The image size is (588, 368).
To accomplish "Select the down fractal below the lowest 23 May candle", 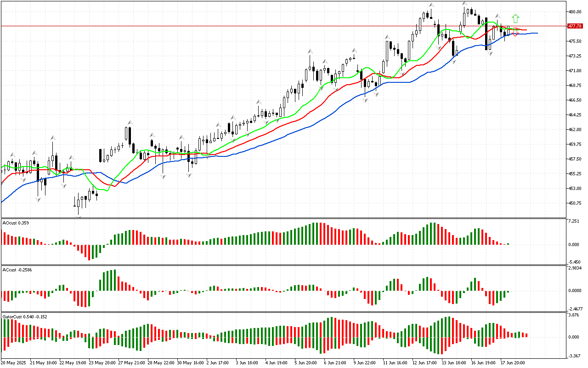I will (79, 217).
